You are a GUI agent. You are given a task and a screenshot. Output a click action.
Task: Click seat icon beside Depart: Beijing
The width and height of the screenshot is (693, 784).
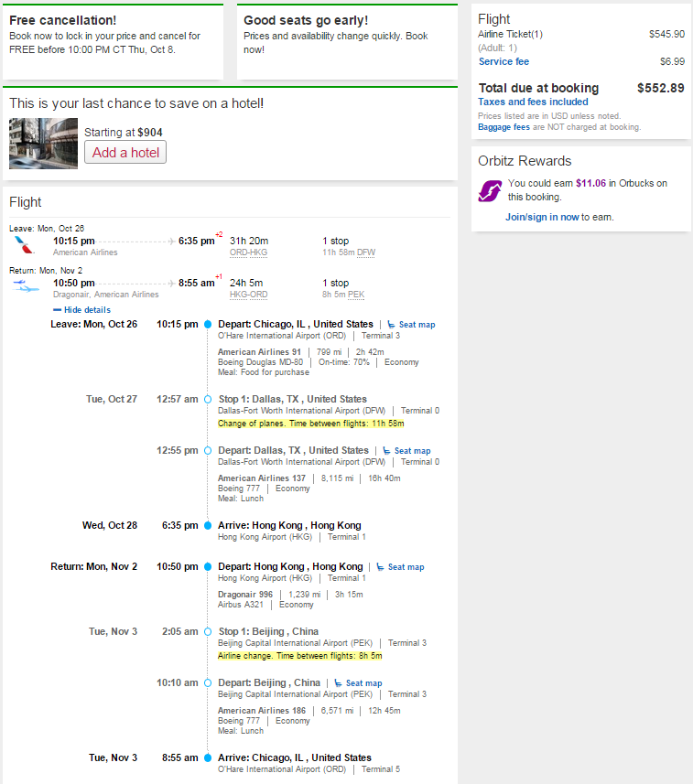coord(338,683)
